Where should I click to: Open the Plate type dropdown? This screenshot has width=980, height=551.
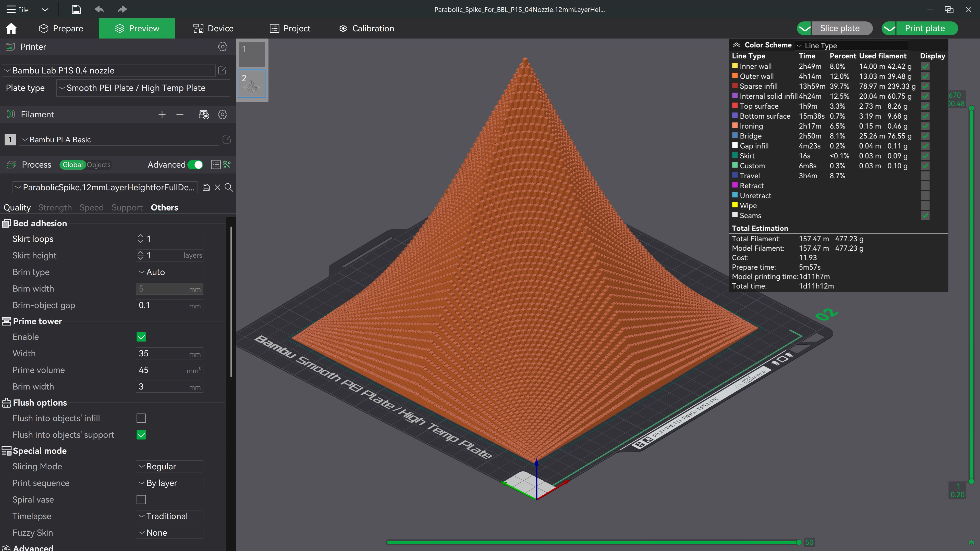click(143, 88)
